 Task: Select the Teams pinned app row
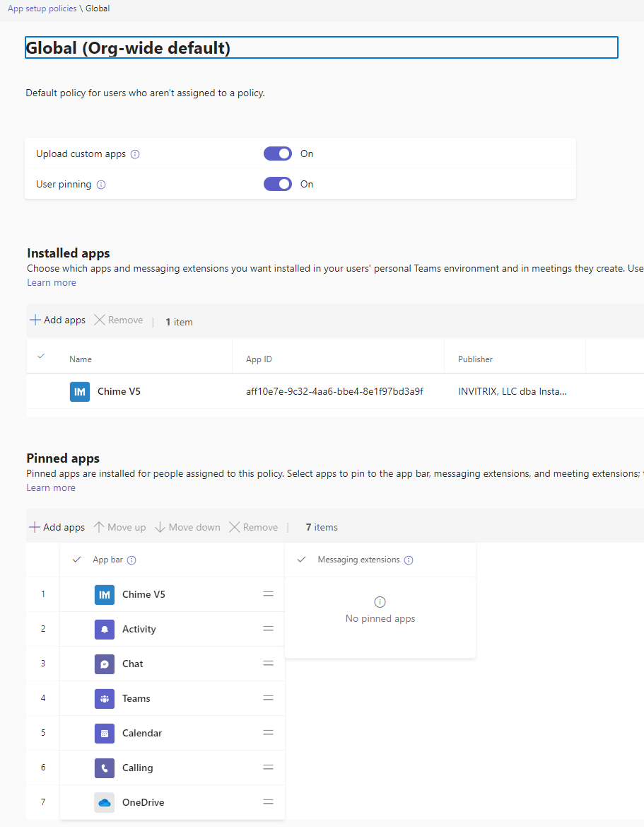click(x=172, y=699)
